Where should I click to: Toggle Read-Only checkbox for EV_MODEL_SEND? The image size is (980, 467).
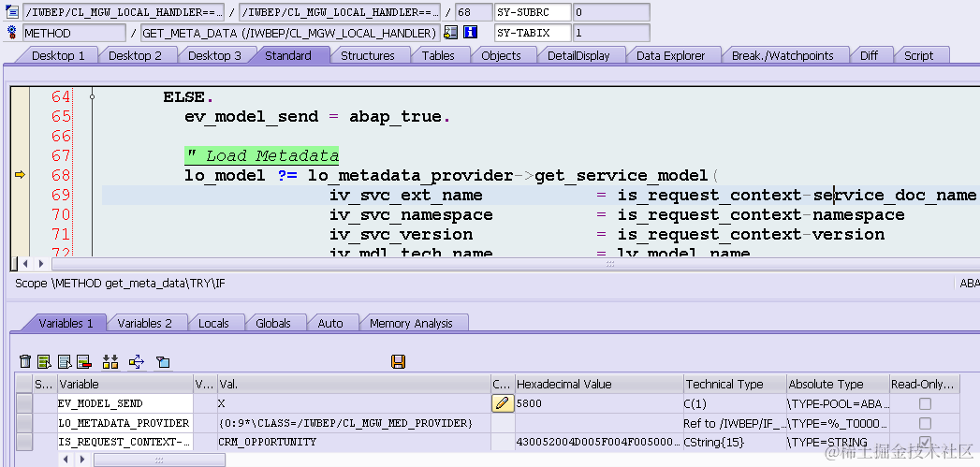pyautogui.click(x=925, y=404)
